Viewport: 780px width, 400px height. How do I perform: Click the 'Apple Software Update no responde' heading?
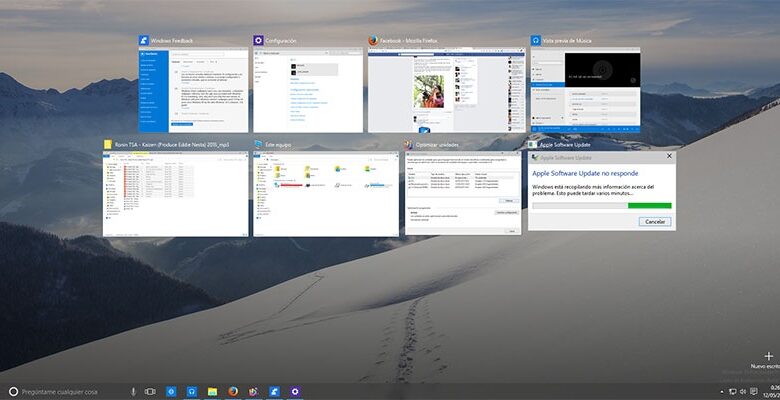585,173
